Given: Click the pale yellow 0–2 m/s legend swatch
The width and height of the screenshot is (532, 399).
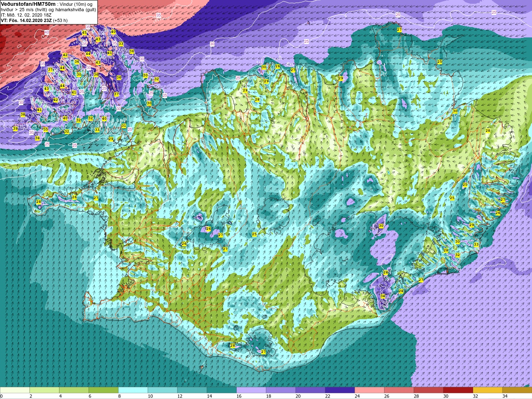Looking at the screenshot, I should [15, 390].
